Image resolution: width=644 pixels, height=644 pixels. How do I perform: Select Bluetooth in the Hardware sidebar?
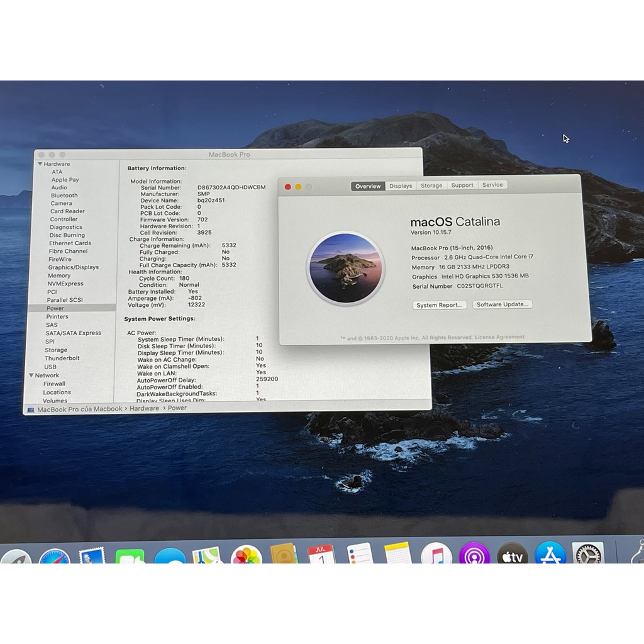tap(64, 196)
